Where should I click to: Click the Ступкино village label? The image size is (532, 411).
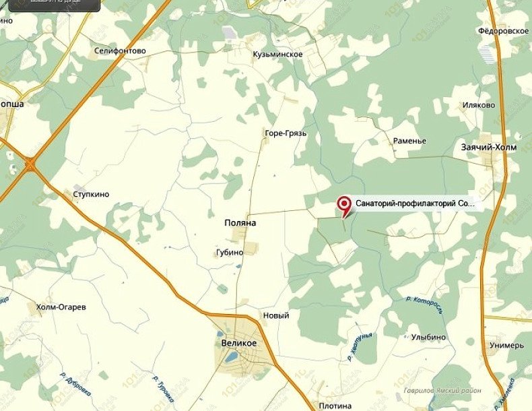[92, 194]
